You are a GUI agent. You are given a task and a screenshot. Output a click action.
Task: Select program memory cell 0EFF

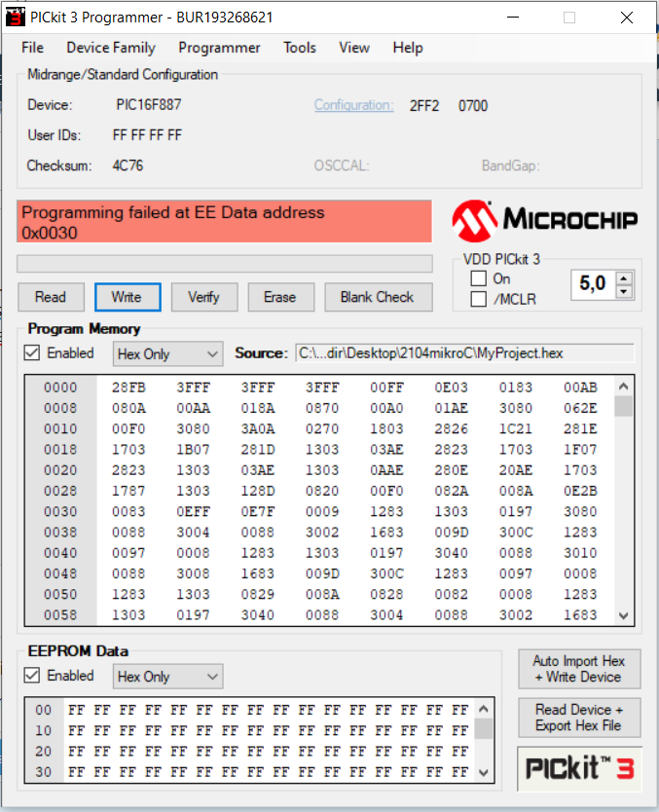(x=193, y=512)
